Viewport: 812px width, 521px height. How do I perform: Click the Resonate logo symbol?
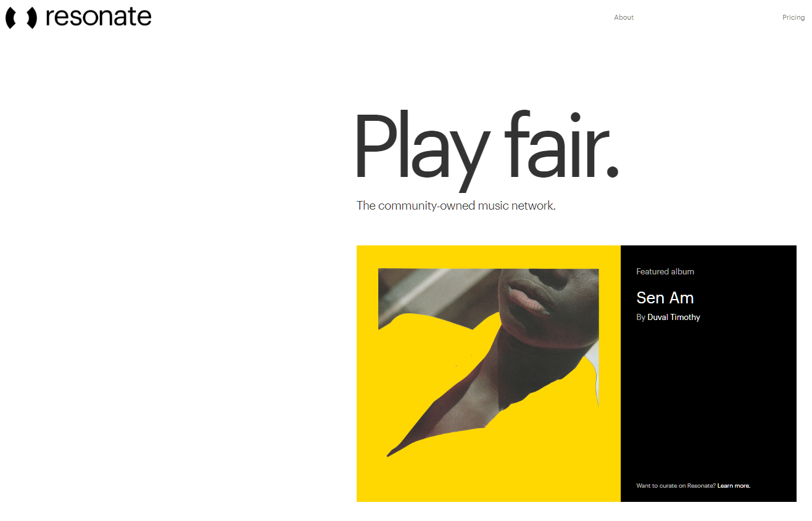point(21,18)
